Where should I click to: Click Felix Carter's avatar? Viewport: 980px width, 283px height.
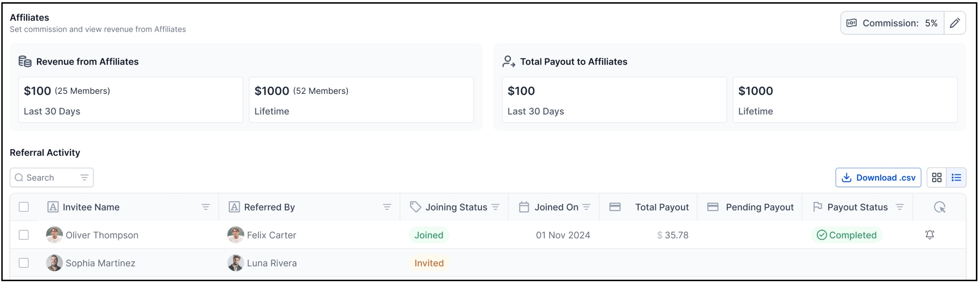(x=236, y=235)
